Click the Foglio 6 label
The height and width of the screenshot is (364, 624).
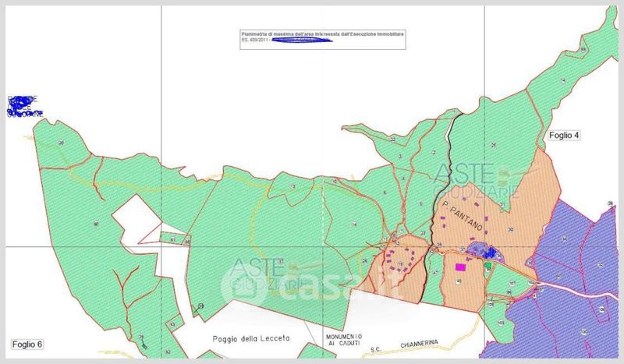click(27, 344)
